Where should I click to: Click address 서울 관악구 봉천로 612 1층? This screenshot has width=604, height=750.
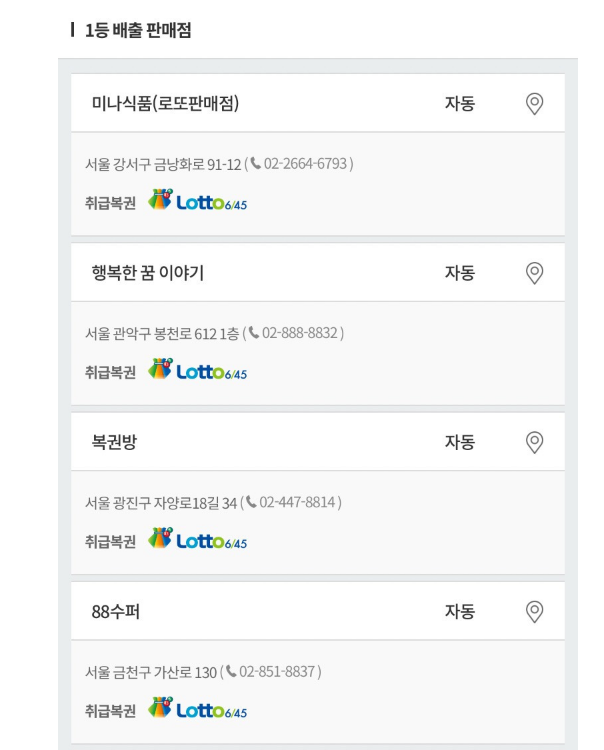162,332
